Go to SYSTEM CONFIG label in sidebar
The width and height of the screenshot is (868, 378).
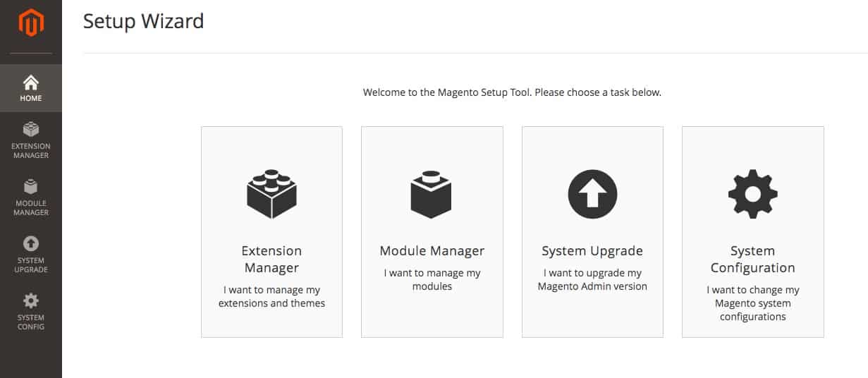pyautogui.click(x=31, y=322)
